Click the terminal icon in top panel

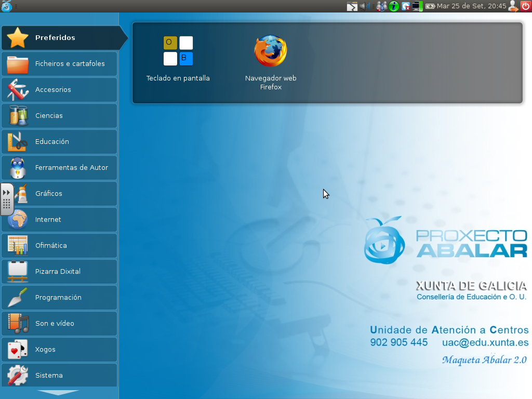[x=352, y=6]
